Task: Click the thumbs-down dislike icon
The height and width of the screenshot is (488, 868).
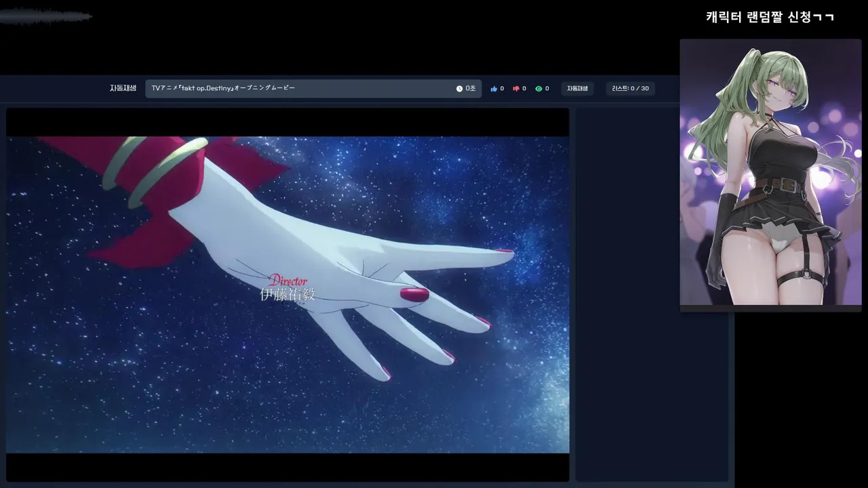Action: 516,89
